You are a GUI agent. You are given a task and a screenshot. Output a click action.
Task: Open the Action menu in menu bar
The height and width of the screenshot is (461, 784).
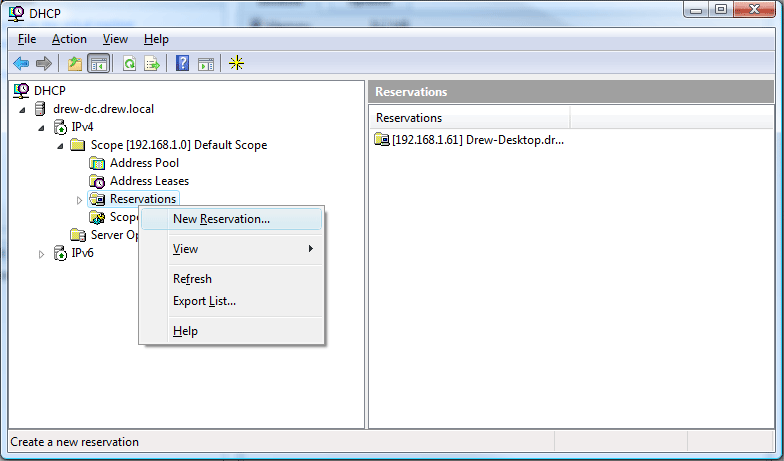click(x=69, y=39)
